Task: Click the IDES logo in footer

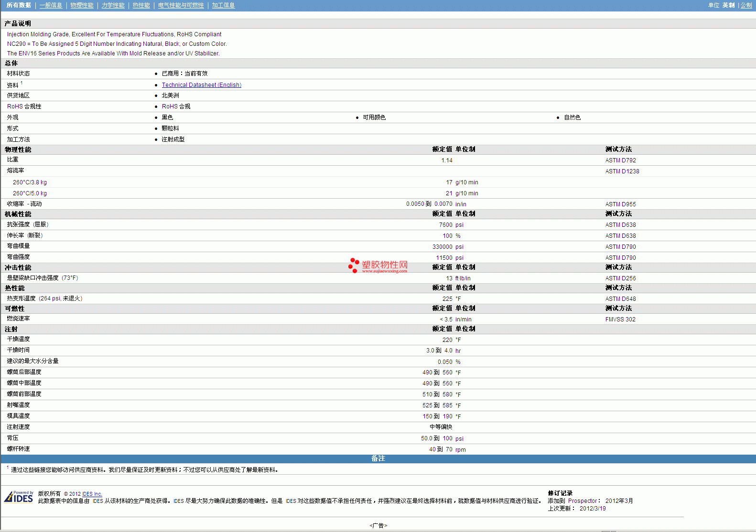Action: point(19,497)
